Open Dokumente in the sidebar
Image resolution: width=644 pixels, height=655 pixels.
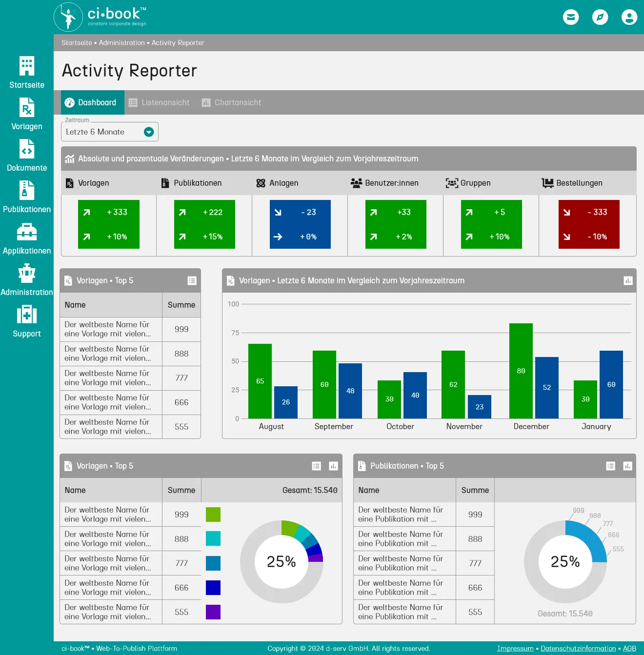tap(27, 156)
